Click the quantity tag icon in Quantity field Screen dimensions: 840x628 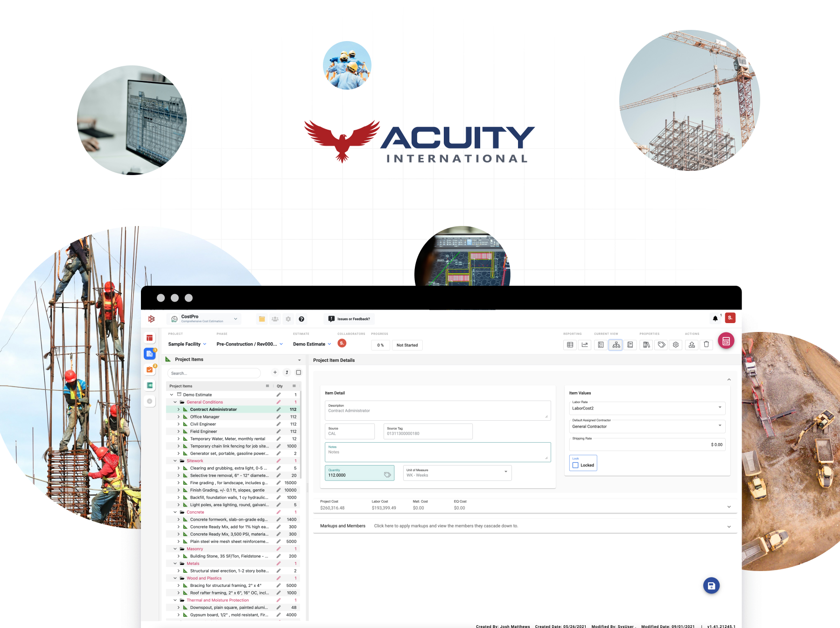(x=387, y=474)
